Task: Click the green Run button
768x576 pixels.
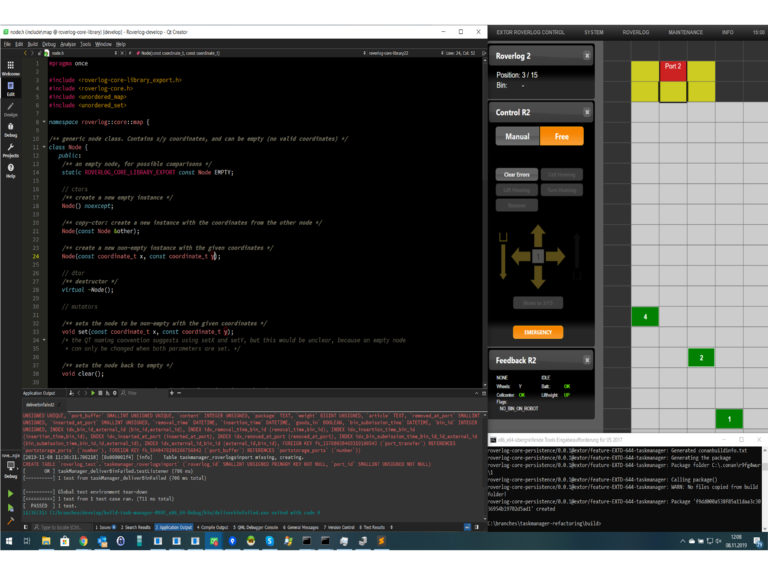Action: 10,493
